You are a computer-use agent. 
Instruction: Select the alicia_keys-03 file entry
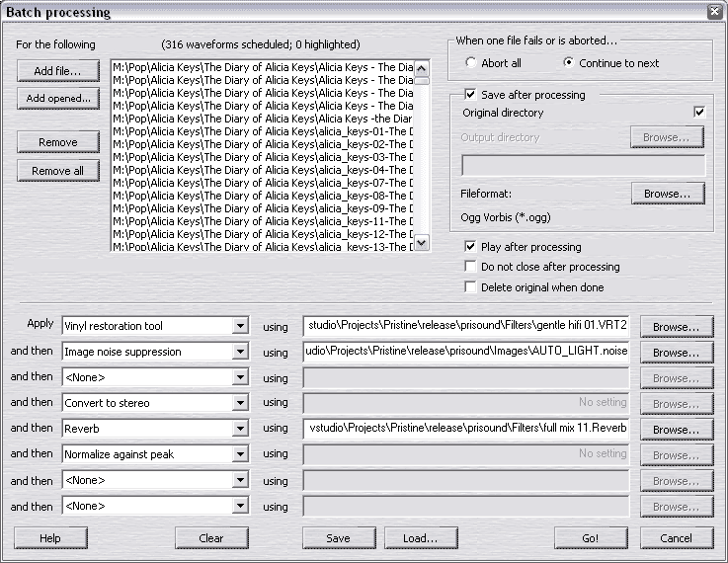point(263,157)
